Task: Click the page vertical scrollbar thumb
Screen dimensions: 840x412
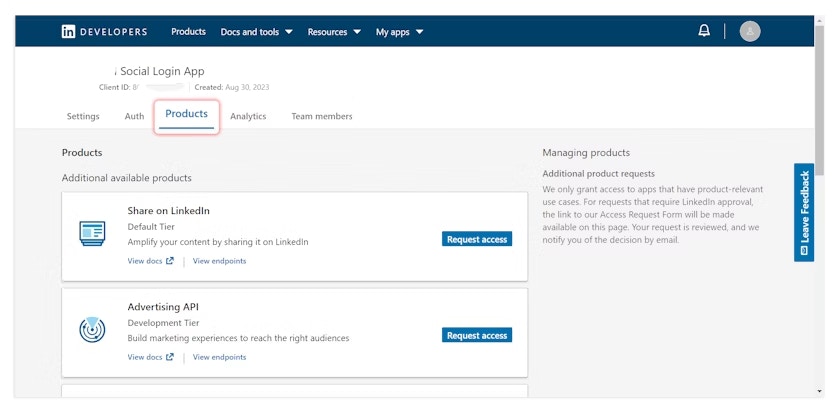Action: pos(819,102)
